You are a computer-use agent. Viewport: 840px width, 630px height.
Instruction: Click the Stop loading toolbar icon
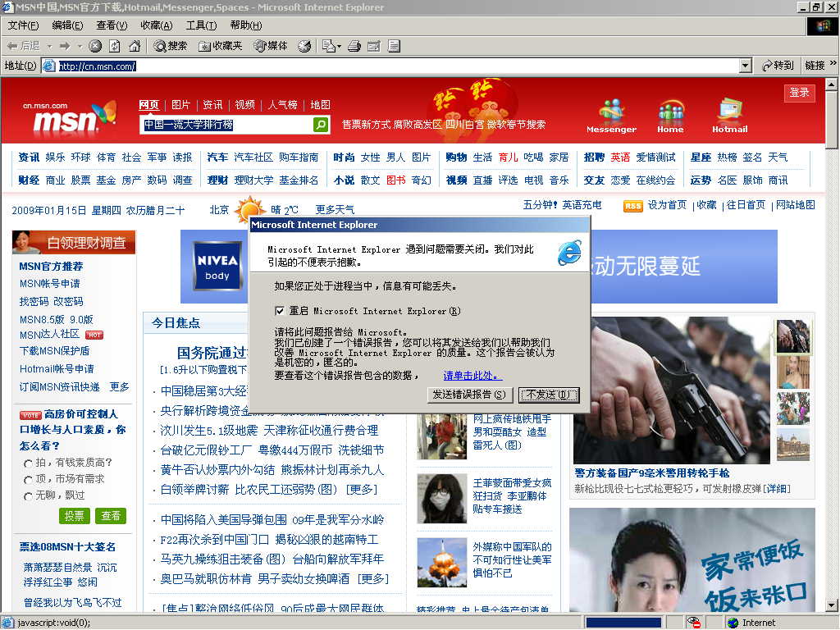[95, 46]
